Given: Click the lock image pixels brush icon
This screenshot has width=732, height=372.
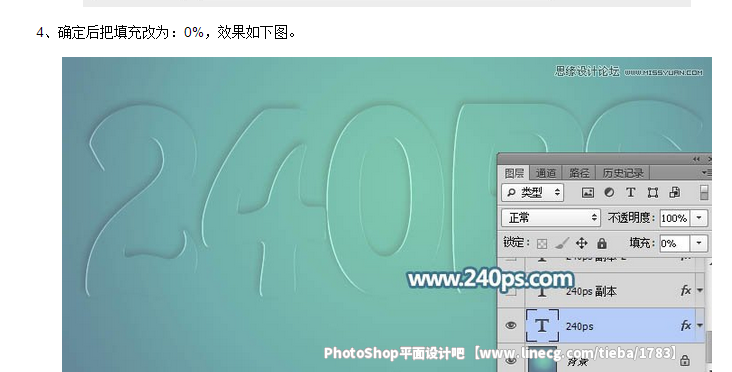Looking at the screenshot, I should pyautogui.click(x=562, y=243).
